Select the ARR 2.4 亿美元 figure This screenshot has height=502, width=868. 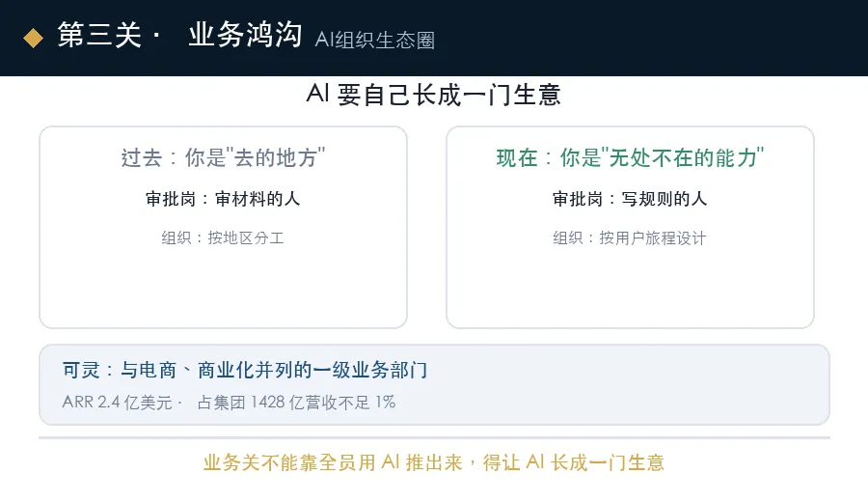[x=118, y=403]
